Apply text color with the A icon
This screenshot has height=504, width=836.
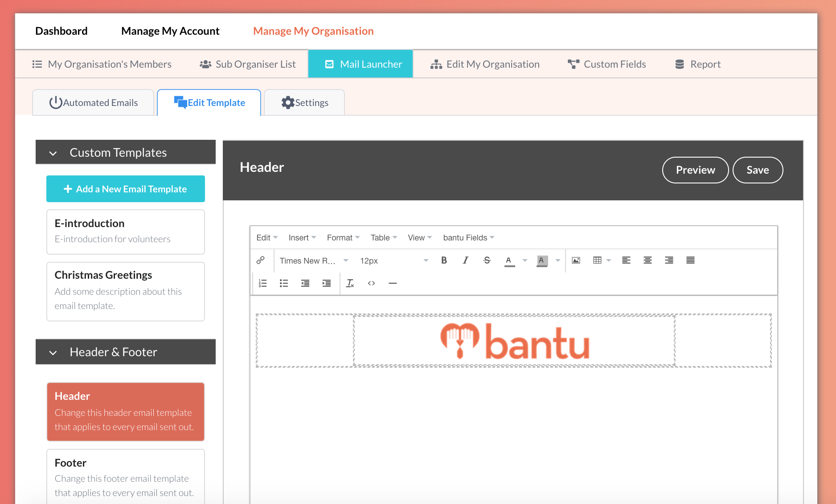point(509,261)
